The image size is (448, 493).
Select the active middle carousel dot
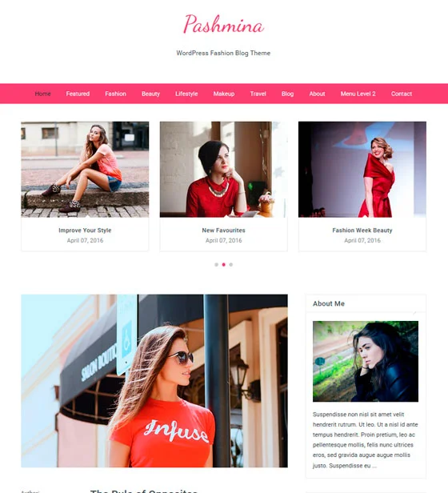223,265
